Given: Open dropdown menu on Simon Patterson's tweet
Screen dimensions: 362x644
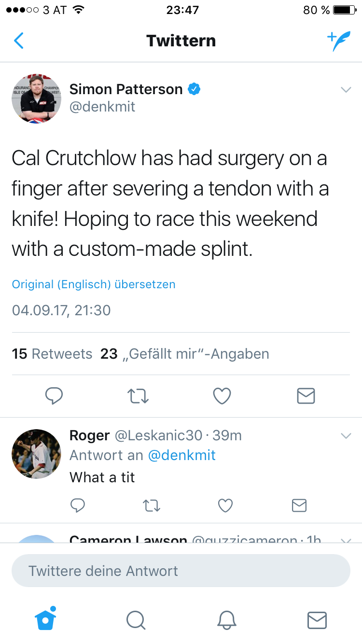Looking at the screenshot, I should (346, 90).
